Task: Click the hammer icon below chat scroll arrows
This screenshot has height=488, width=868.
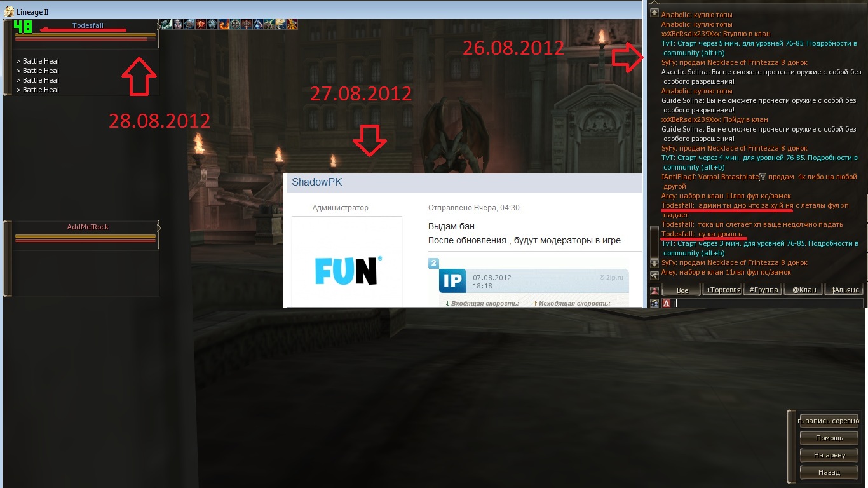Action: tap(654, 276)
